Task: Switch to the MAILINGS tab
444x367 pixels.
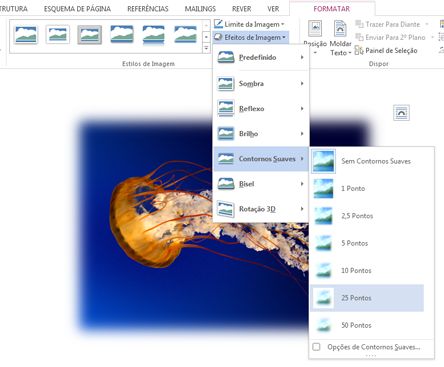Action: click(x=200, y=9)
